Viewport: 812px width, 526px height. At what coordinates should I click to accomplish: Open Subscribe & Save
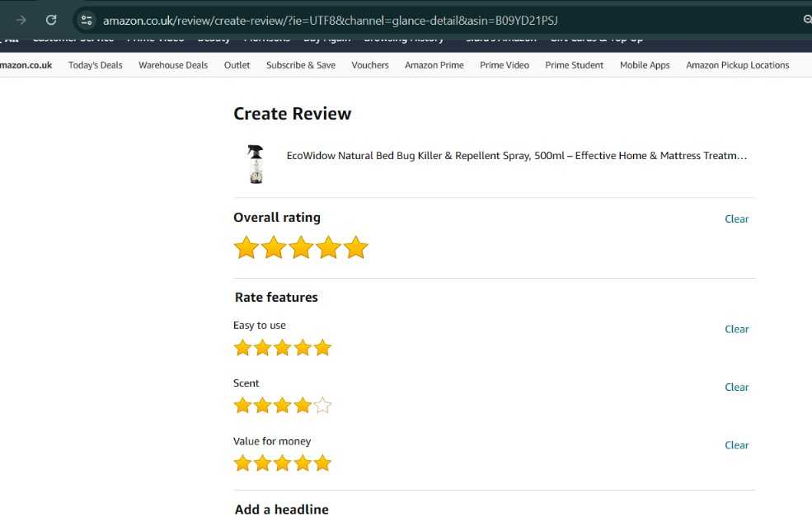tap(301, 65)
